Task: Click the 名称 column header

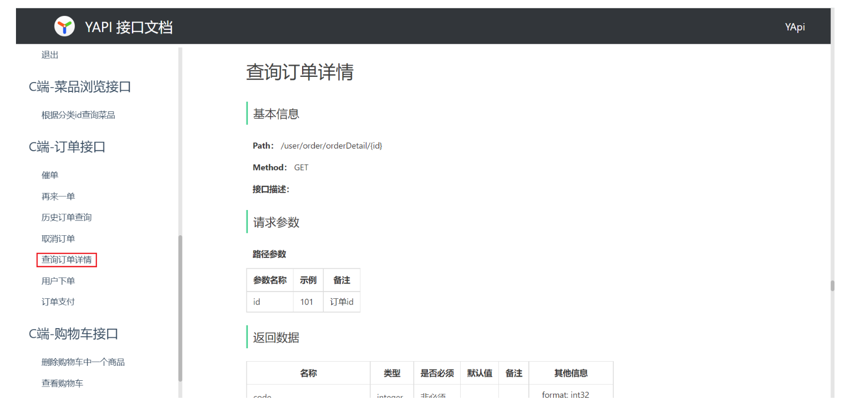Action: tap(308, 373)
